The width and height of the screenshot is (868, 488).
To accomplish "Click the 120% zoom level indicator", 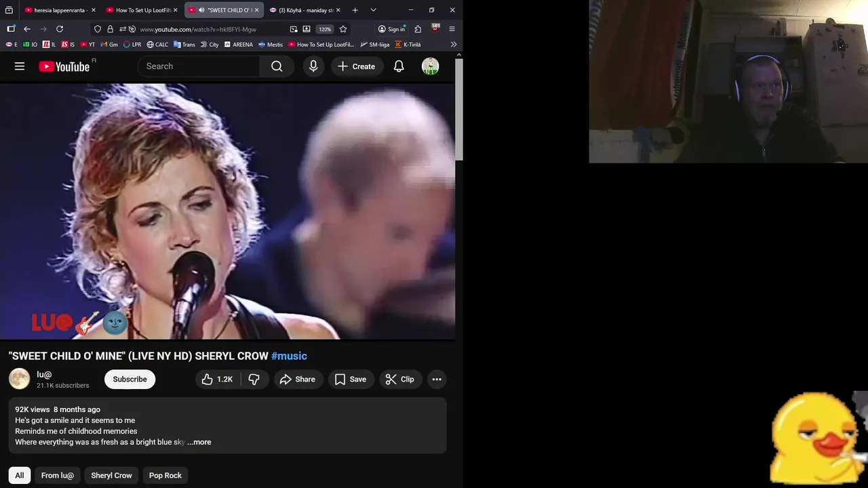I will coord(325,29).
